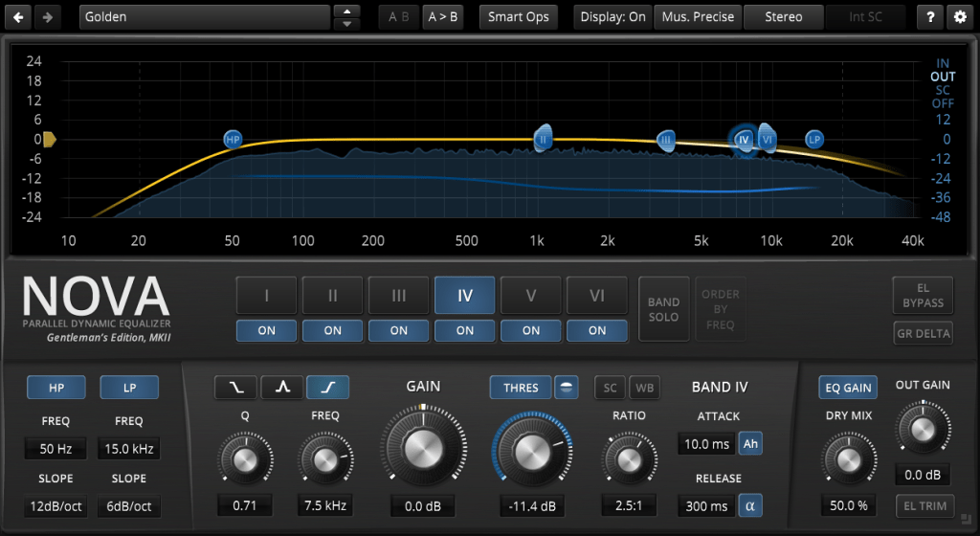Select the bell filter shape icon
Screen dimensions: 980x536
pos(281,388)
